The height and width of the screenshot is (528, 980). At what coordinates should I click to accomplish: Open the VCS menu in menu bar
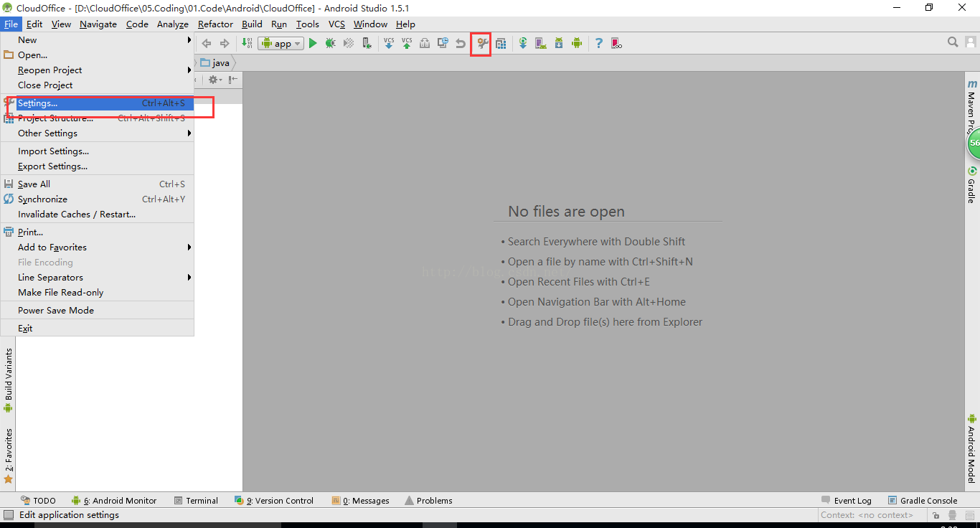(x=336, y=24)
